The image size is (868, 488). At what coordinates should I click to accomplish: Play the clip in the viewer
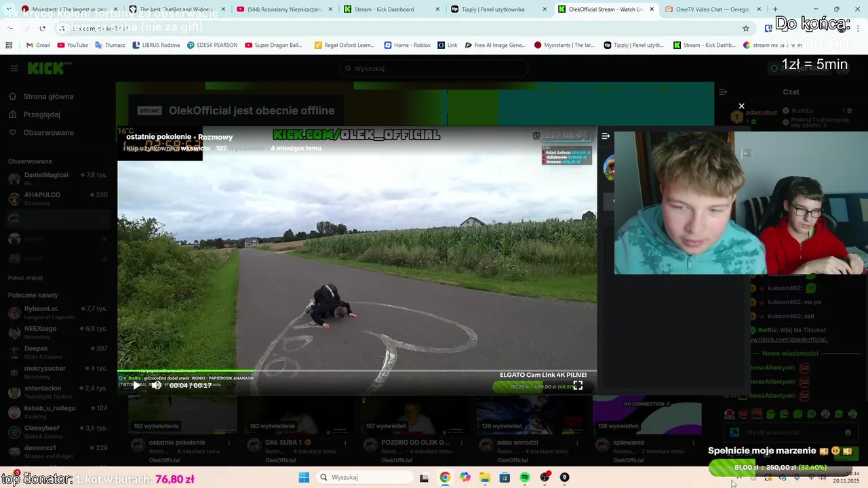point(136,385)
